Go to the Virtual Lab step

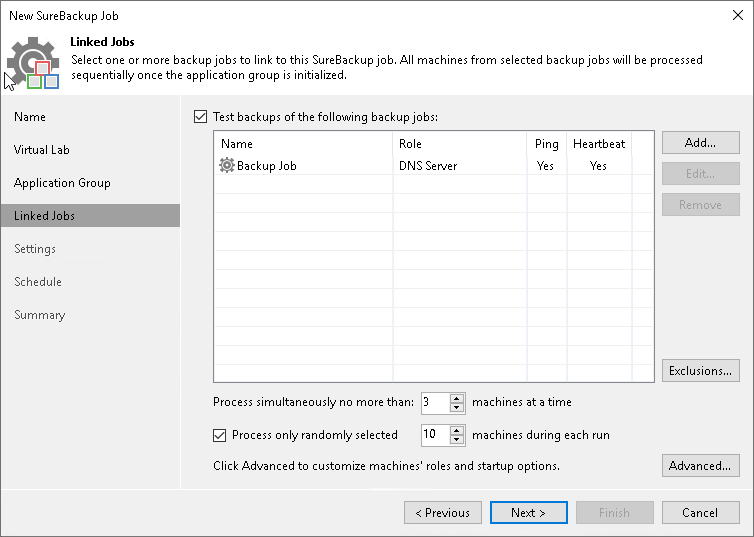pos(41,150)
